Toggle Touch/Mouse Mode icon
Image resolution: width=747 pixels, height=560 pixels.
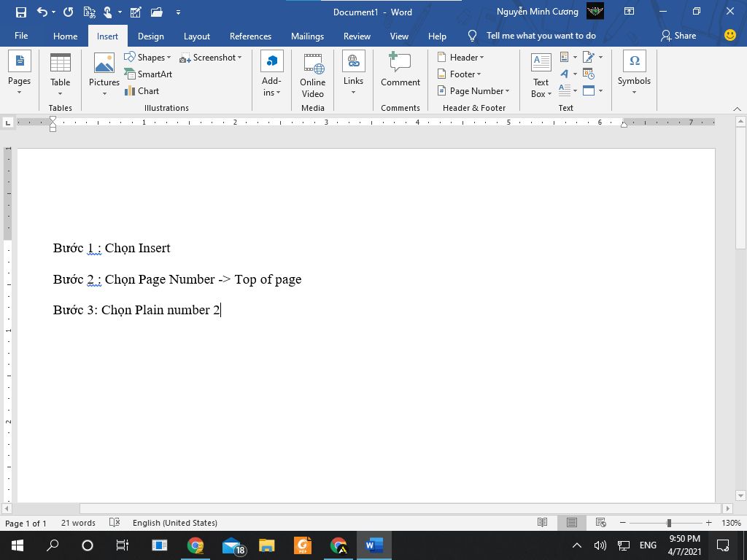pos(108,12)
